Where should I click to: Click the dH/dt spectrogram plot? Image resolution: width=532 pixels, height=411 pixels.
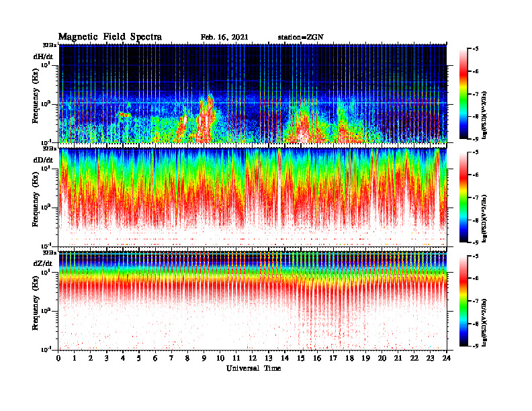click(253, 93)
